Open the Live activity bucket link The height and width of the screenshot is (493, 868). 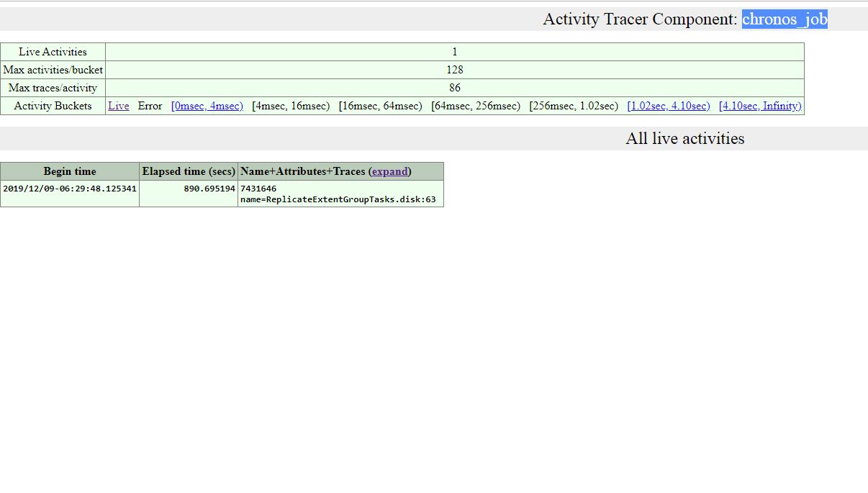[119, 106]
